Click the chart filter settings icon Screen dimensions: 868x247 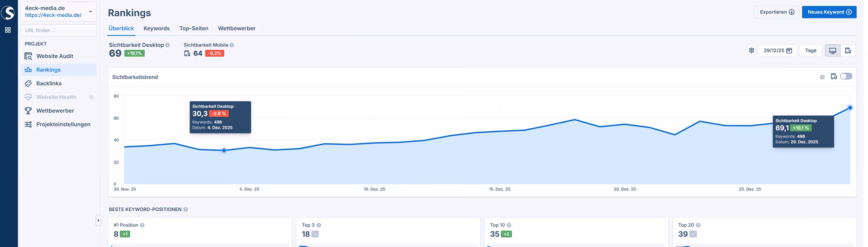point(751,51)
